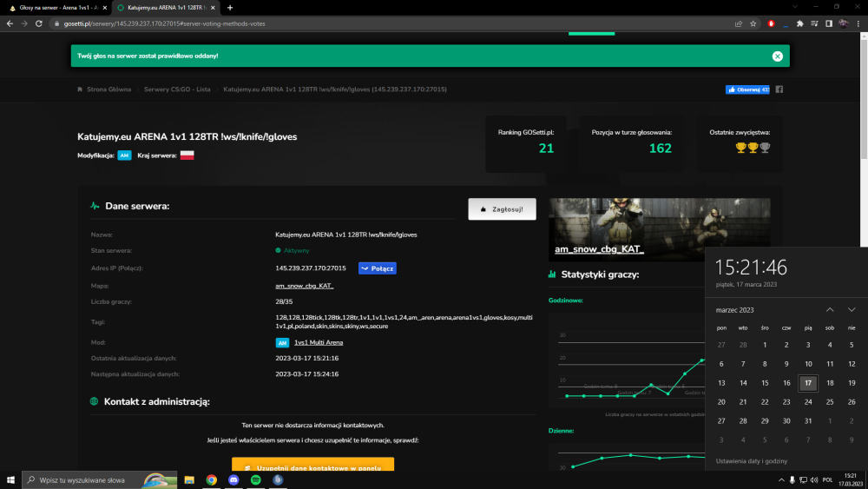Switch to the Katujemy.eu ARENA browser tab
The width and height of the screenshot is (868, 489).
166,8
